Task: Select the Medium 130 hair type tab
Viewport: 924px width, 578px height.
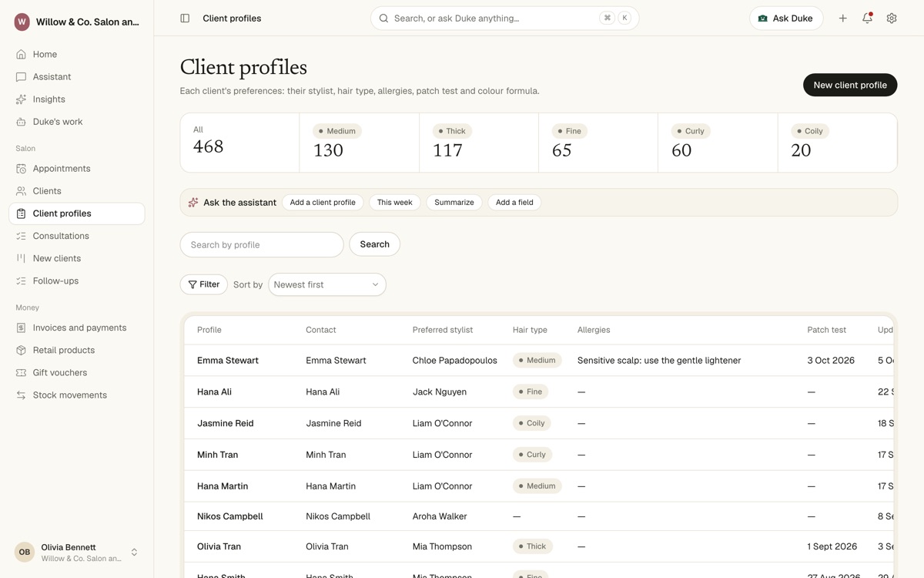Action: coord(360,143)
